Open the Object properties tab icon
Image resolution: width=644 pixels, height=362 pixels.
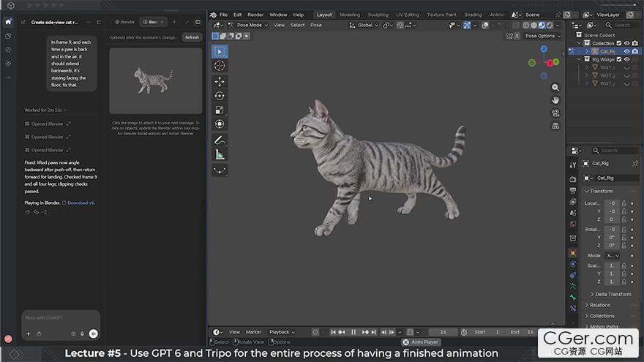point(573,253)
